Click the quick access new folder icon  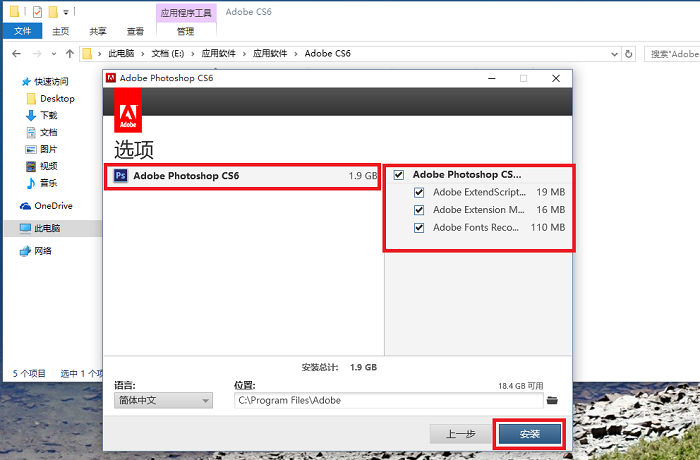(x=53, y=12)
